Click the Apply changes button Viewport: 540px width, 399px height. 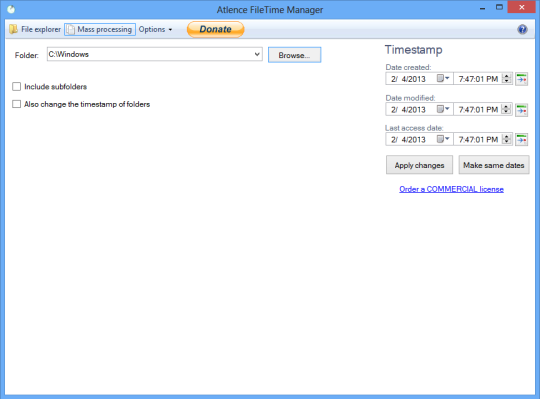click(x=419, y=165)
